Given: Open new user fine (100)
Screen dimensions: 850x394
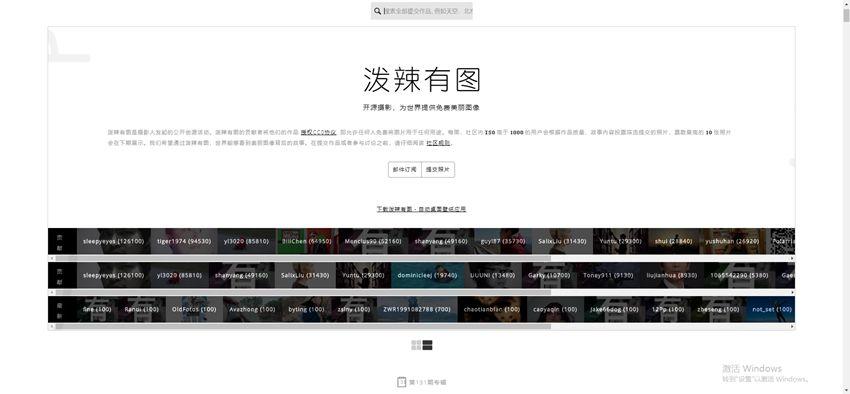Looking at the screenshot, I should (97, 309).
